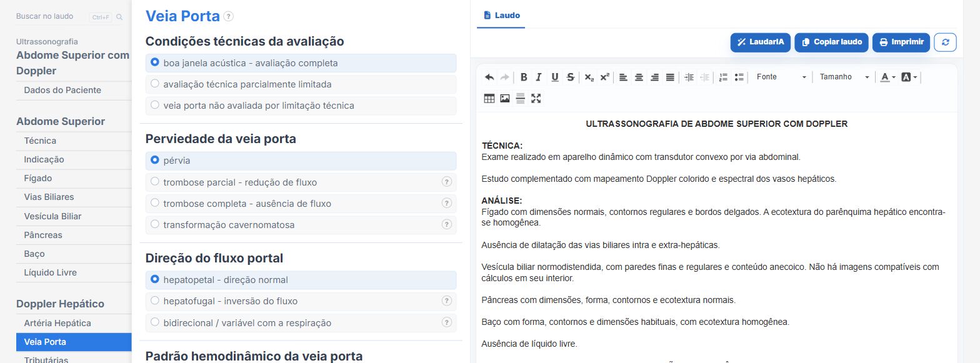Apply subscript formatting
Viewport: 980px width, 363px height.
(x=589, y=77)
